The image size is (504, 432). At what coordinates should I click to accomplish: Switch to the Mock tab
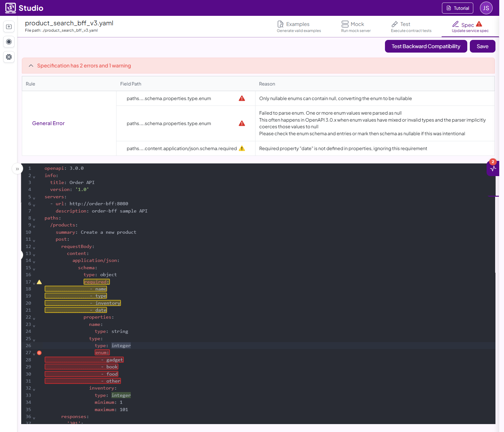tap(356, 27)
